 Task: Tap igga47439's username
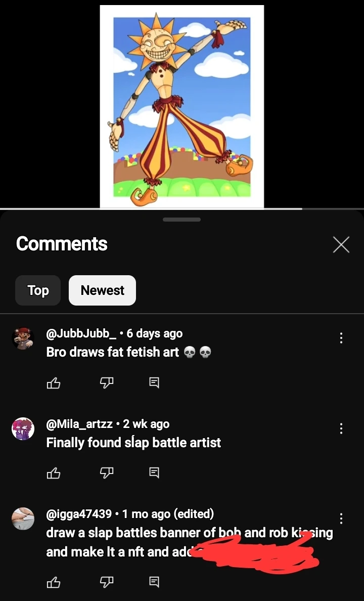[x=79, y=513]
